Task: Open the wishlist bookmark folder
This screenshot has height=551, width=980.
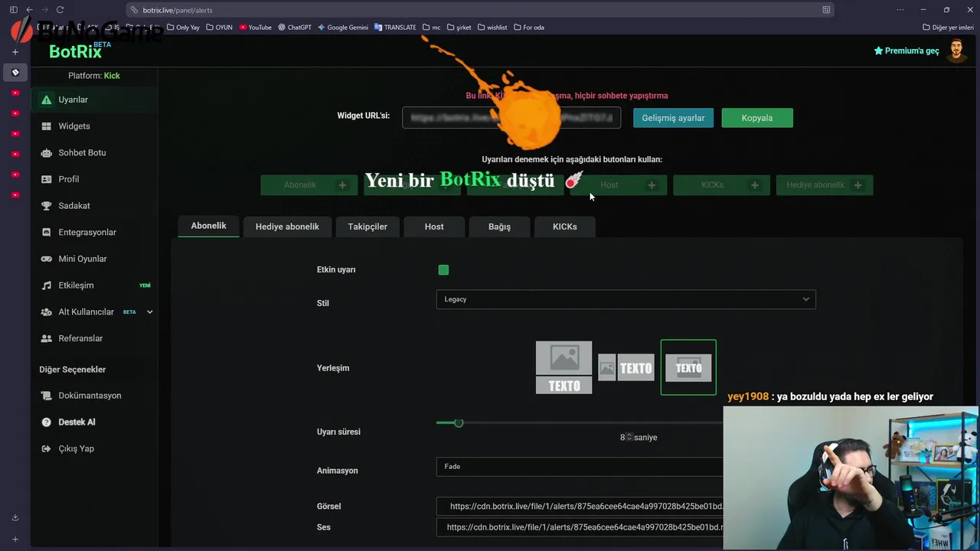Action: (x=492, y=28)
